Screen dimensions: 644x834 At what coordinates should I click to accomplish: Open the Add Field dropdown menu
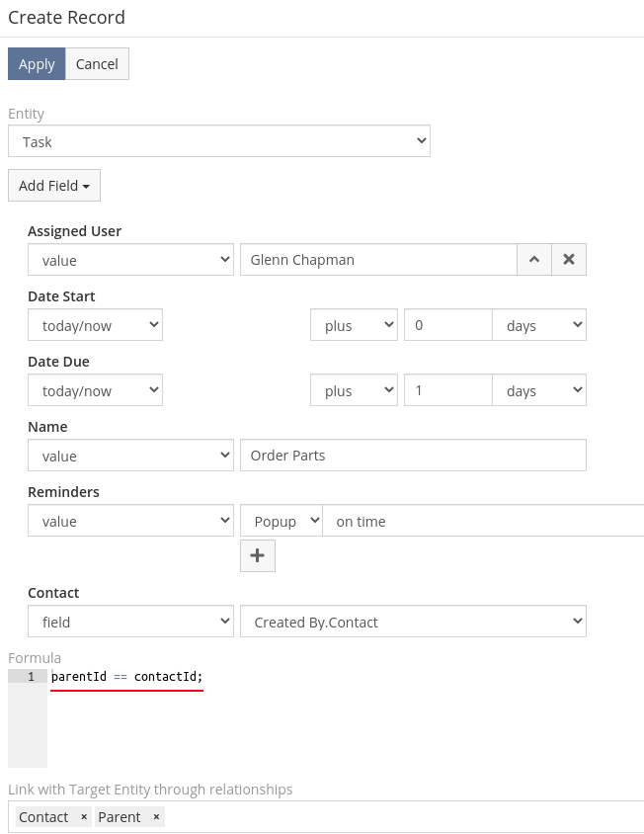click(54, 186)
